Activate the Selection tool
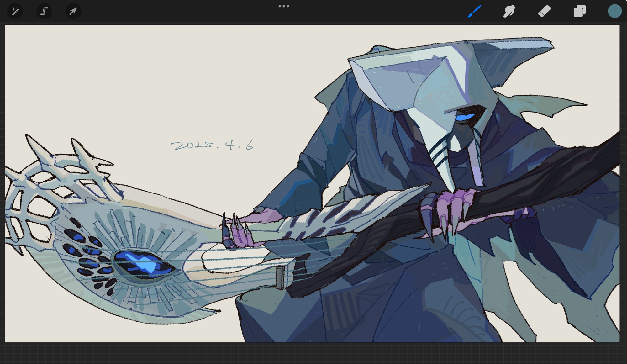 [44, 11]
